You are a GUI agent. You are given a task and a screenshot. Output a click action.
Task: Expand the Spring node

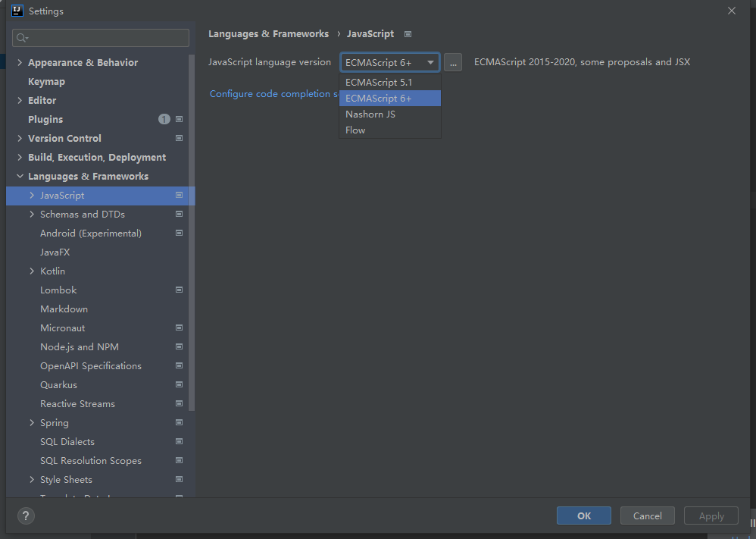(32, 423)
